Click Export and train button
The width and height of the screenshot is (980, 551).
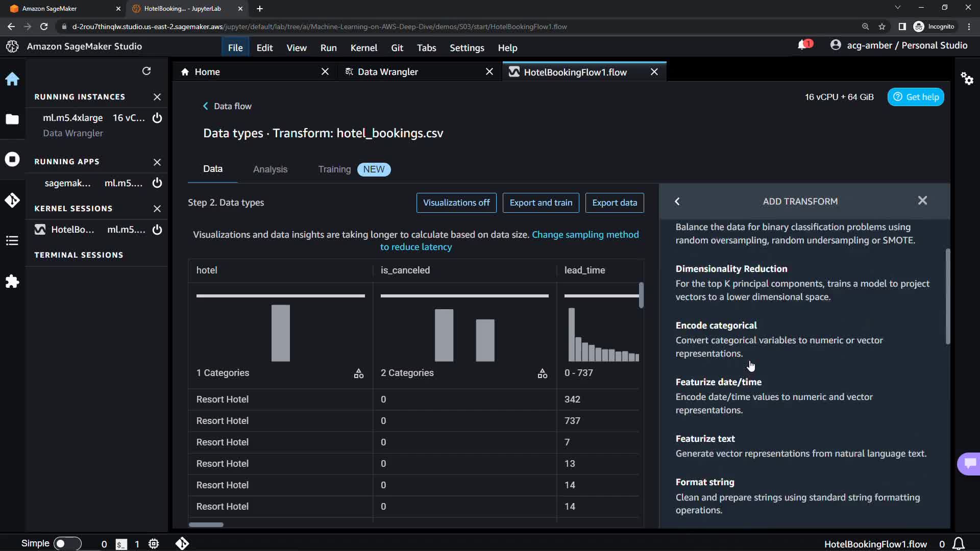point(541,203)
